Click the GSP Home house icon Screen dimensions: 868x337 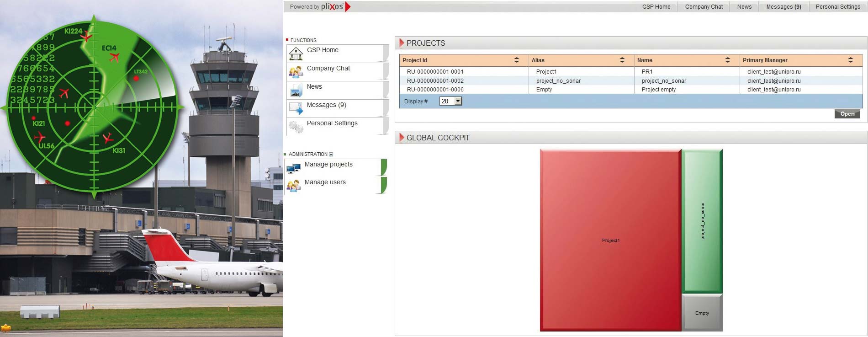point(296,53)
